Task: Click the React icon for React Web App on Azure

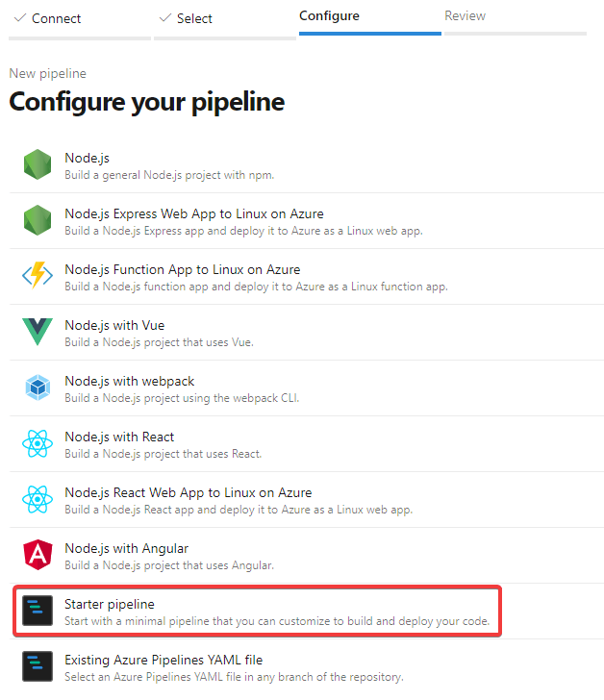Action: point(38,499)
